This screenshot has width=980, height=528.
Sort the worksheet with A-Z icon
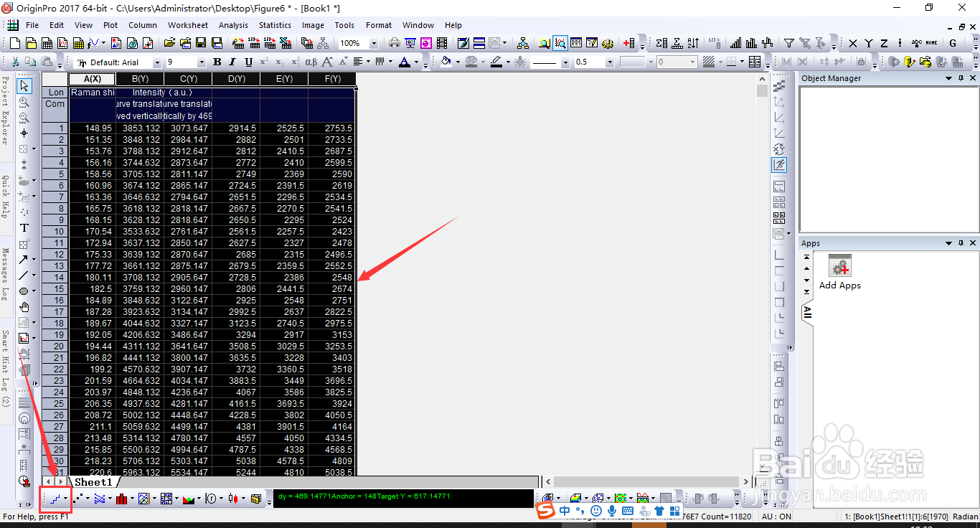point(693,43)
